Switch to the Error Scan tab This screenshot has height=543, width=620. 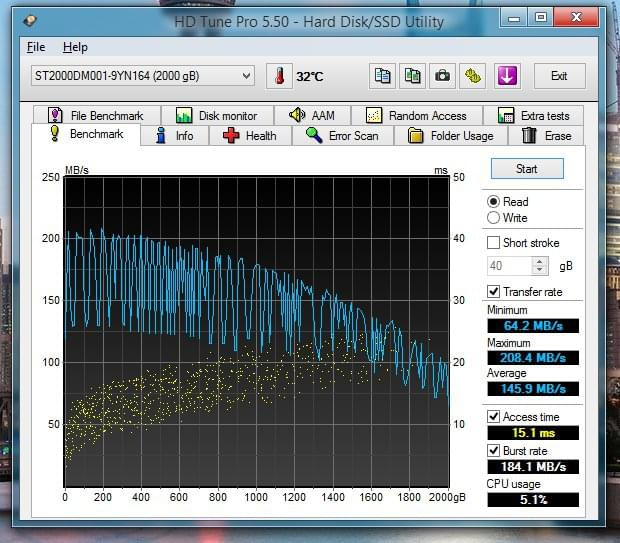coord(342,136)
